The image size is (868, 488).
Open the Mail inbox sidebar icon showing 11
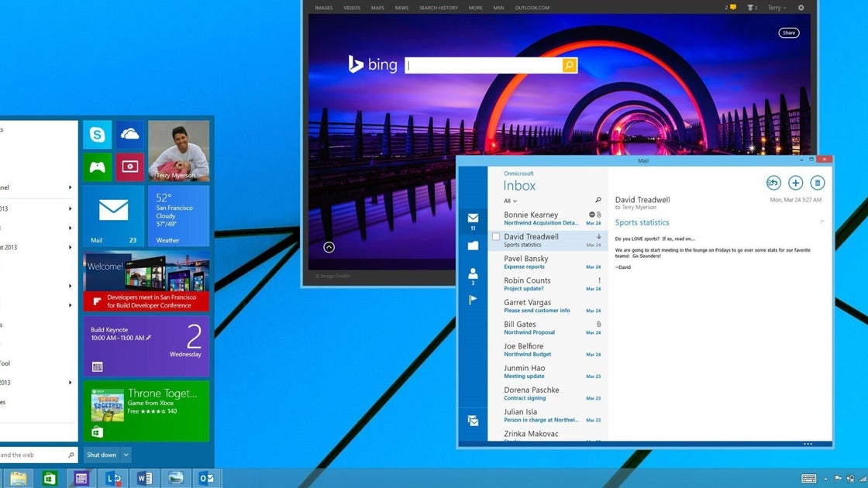tap(473, 222)
